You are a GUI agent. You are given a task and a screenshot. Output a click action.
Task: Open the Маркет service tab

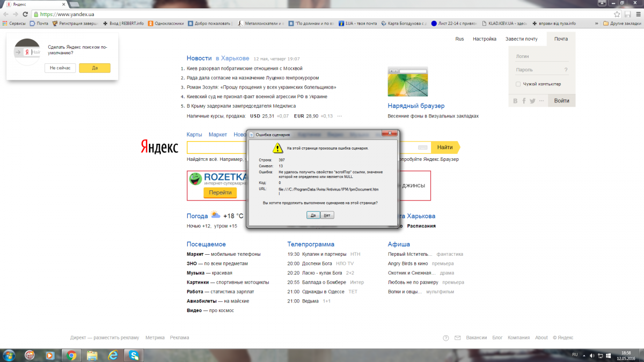(x=218, y=135)
